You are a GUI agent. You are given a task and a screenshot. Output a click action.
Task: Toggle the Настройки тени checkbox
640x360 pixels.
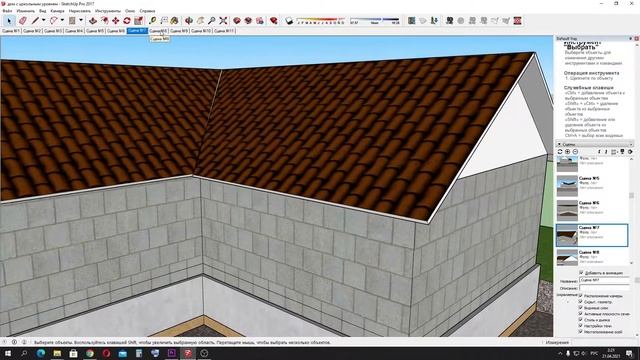point(580,326)
